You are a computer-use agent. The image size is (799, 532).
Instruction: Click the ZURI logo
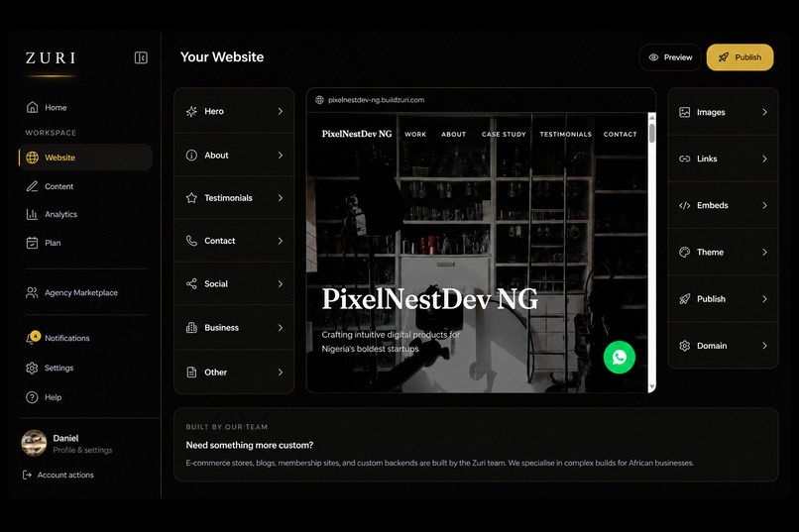pos(51,58)
